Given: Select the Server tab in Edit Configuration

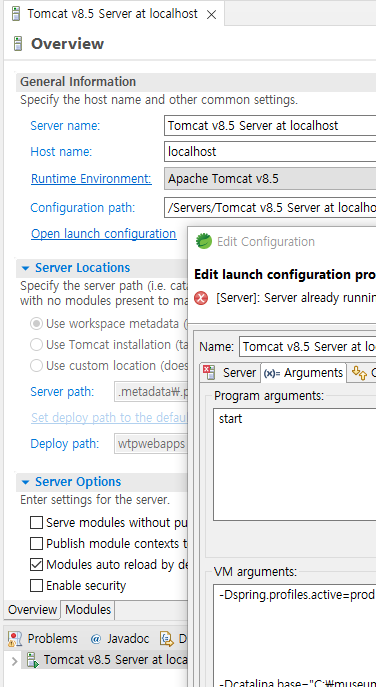Looking at the screenshot, I should tap(230, 373).
